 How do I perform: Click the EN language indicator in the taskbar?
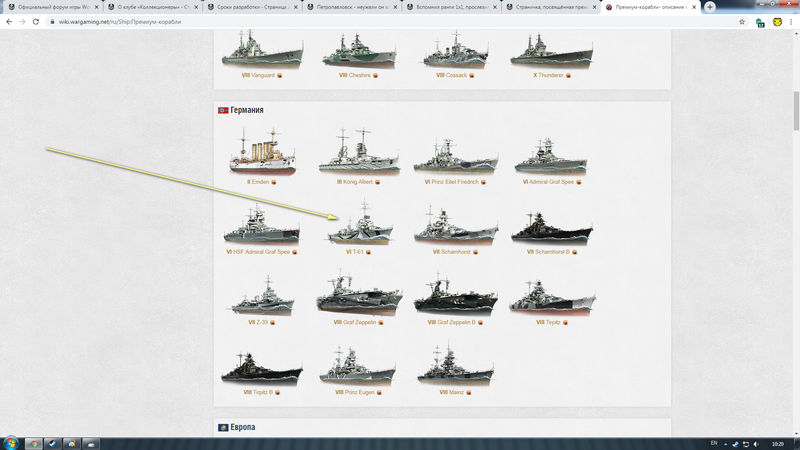point(713,442)
